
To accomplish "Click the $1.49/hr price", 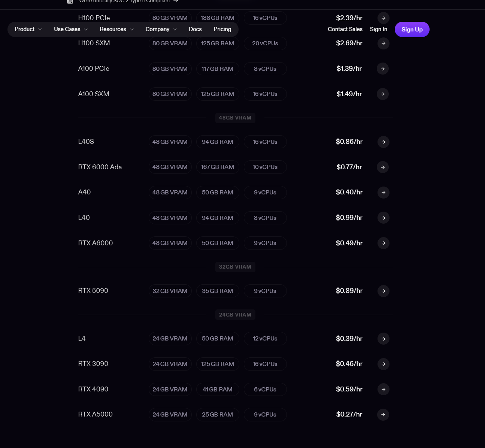I will point(349,94).
